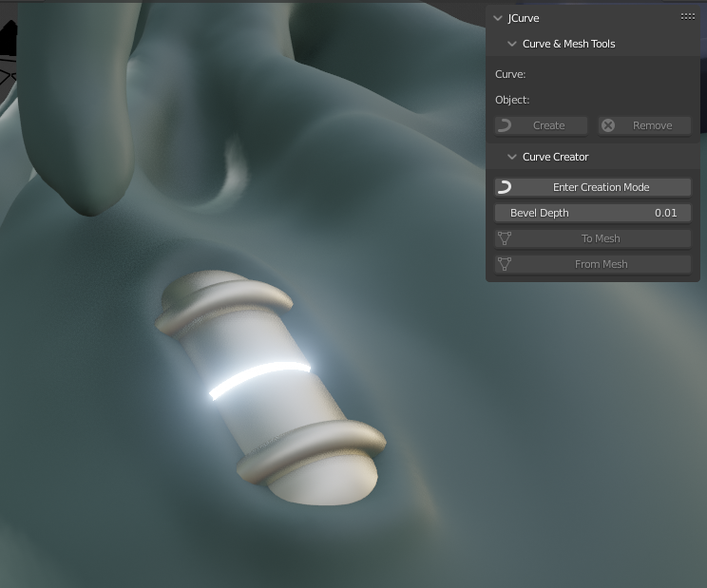Click the JCurve panel title
The height and width of the screenshot is (588, 707).
pyautogui.click(x=524, y=18)
